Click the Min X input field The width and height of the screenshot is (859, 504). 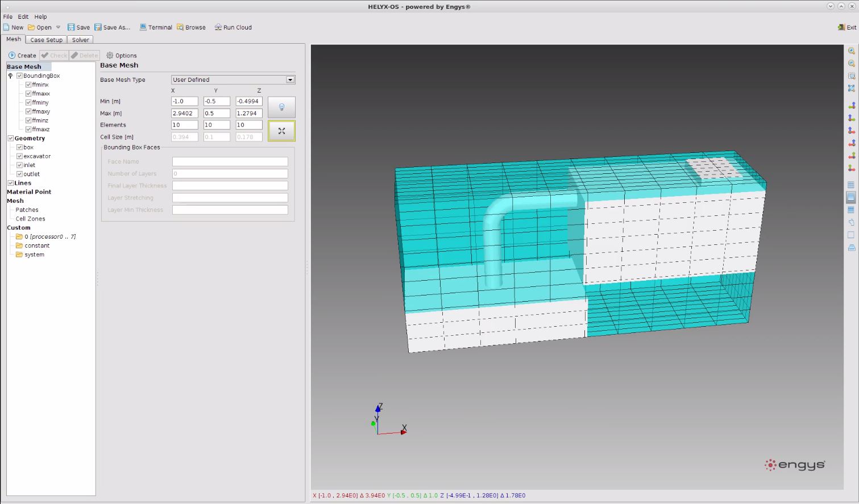click(x=185, y=101)
